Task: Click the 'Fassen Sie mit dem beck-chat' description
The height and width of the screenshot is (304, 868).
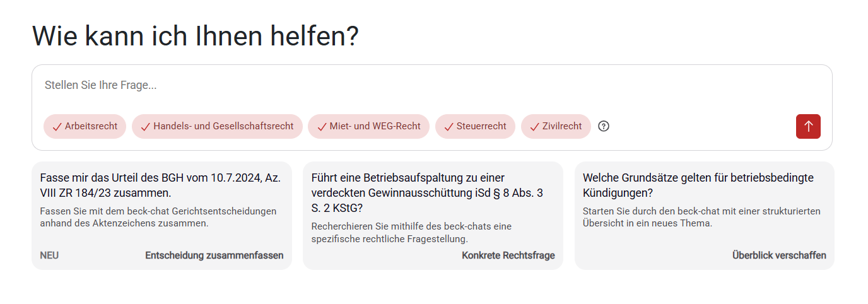Action: click(158, 217)
